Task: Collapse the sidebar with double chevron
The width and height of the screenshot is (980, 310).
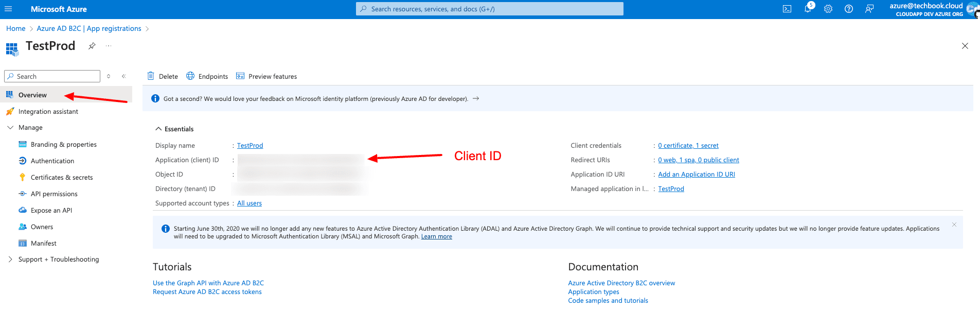Action: pyautogui.click(x=123, y=76)
